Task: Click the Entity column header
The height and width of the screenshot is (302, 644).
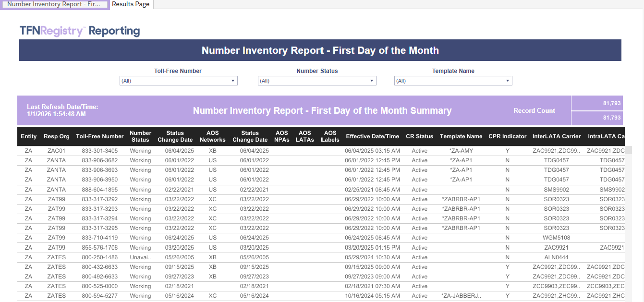Action: (29, 136)
